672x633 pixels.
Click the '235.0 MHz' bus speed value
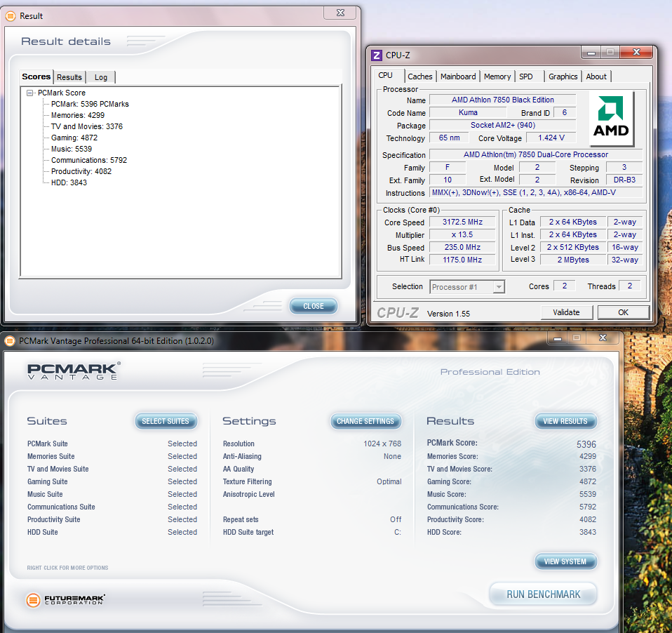pos(462,247)
